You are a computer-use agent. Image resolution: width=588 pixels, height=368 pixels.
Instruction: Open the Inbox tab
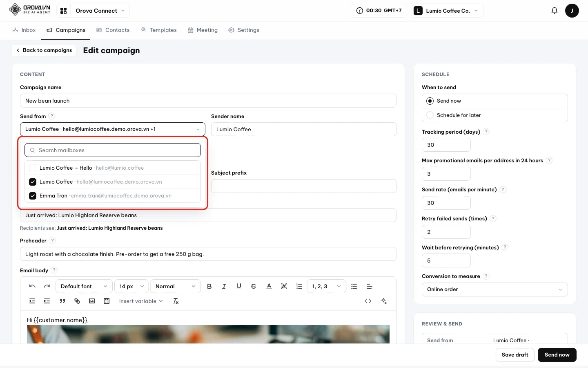pyautogui.click(x=24, y=30)
